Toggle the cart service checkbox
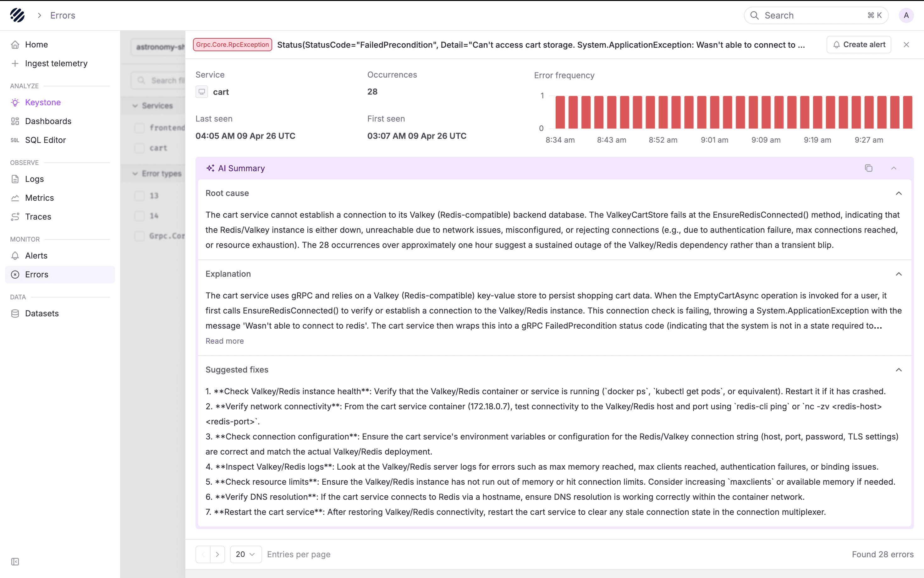The image size is (924, 578). click(x=140, y=148)
